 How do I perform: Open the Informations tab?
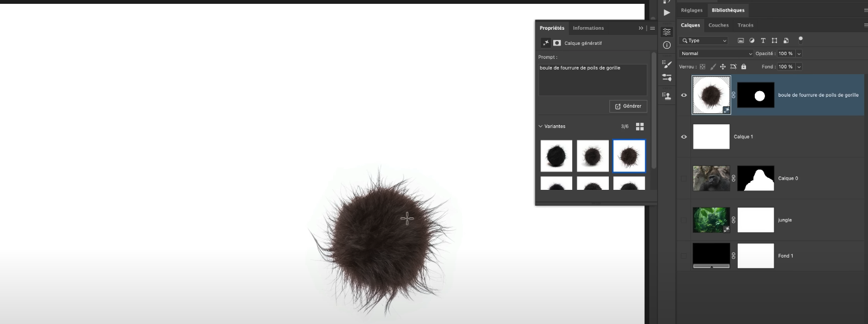click(588, 28)
